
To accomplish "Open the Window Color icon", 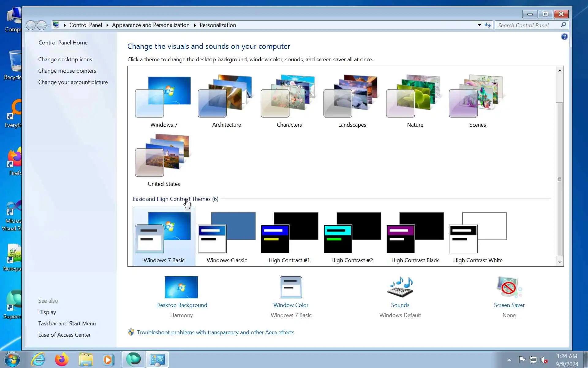I will 291,287.
